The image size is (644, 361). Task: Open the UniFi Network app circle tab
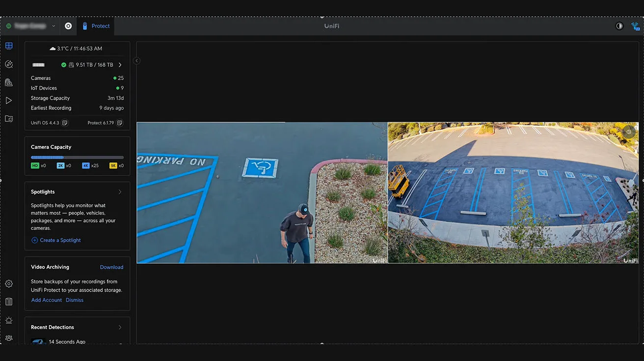(68, 26)
